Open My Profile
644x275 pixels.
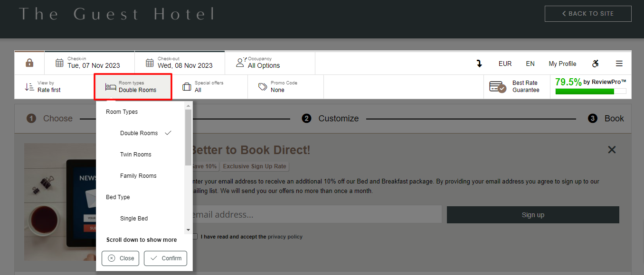pos(562,64)
